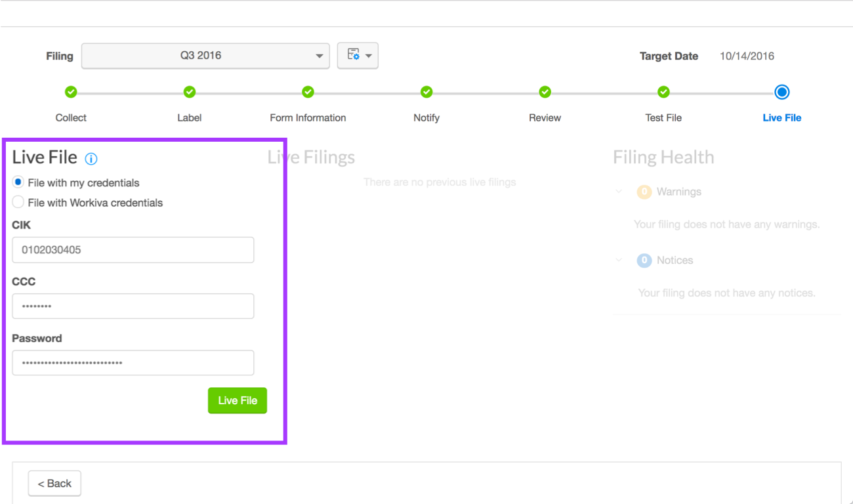Open the Q3 2016 filing dropdown
Viewport: 853px width, 504px height.
pos(204,56)
